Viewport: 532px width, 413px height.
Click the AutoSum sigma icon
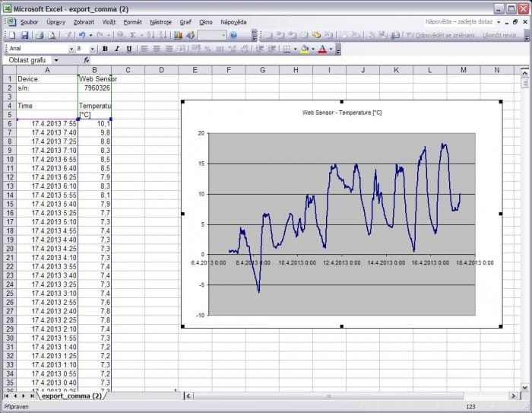(133, 35)
